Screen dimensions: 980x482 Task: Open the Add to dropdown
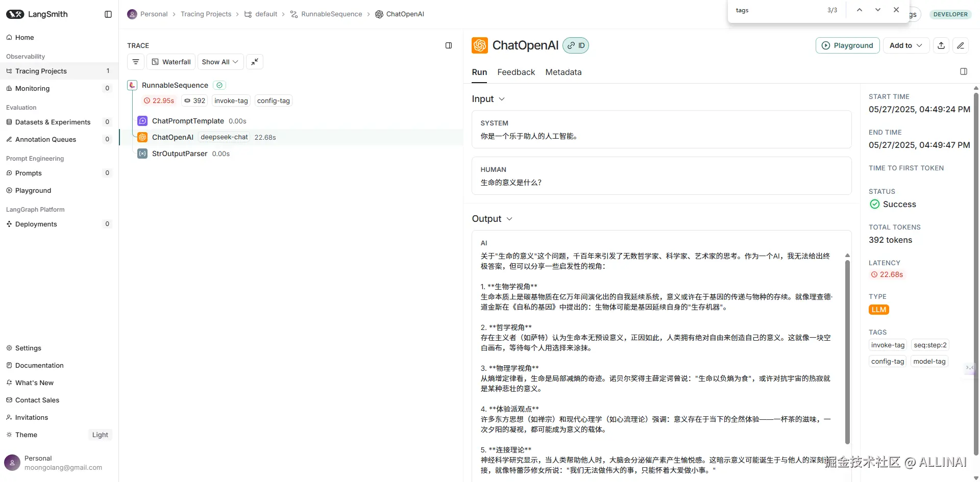(906, 45)
